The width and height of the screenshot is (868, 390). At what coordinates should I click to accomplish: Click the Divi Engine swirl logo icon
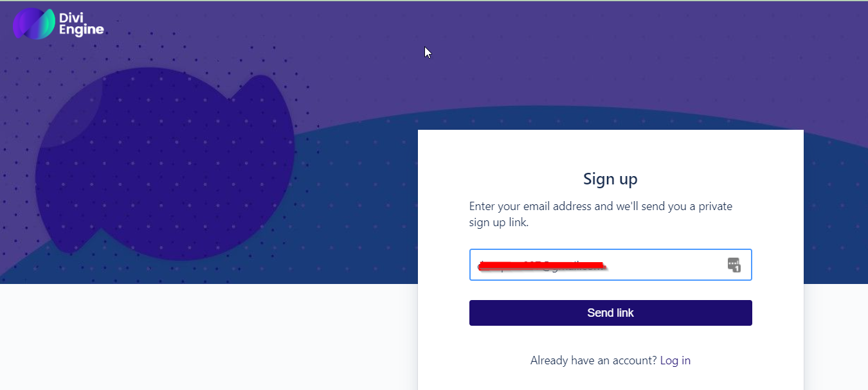coord(33,24)
